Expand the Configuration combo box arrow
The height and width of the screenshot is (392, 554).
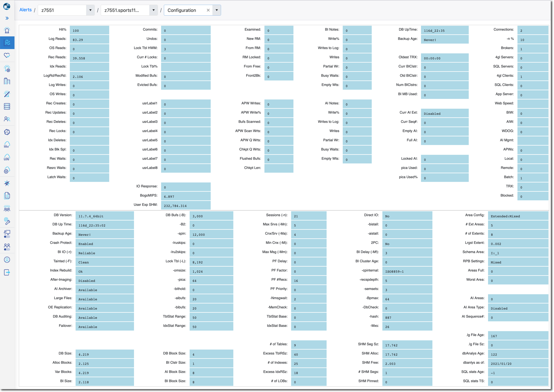point(217,10)
